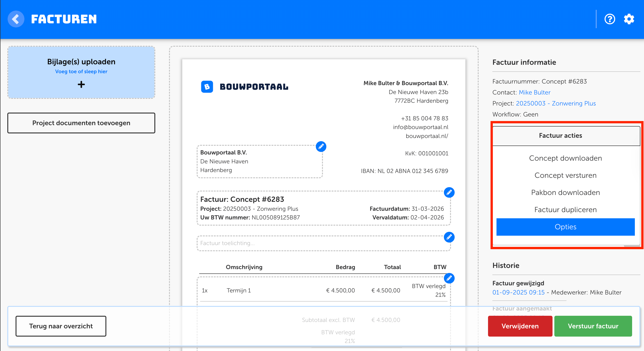This screenshot has width=644, height=351.
Task: Open the highlighted Opties menu item
Action: 566,227
